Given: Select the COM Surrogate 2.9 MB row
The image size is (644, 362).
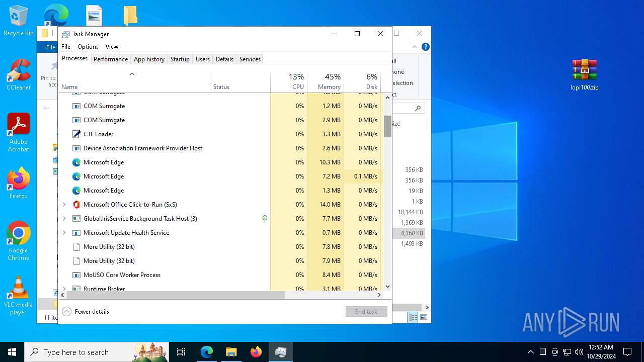Looking at the screenshot, I should (221, 120).
